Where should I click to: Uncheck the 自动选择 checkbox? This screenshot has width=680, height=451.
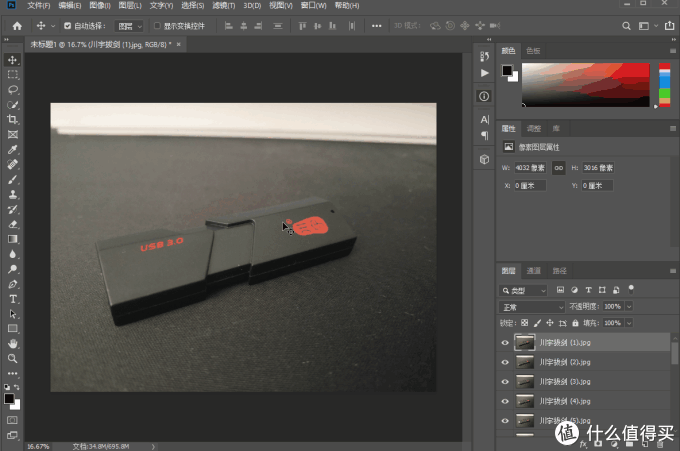pyautogui.click(x=67, y=26)
